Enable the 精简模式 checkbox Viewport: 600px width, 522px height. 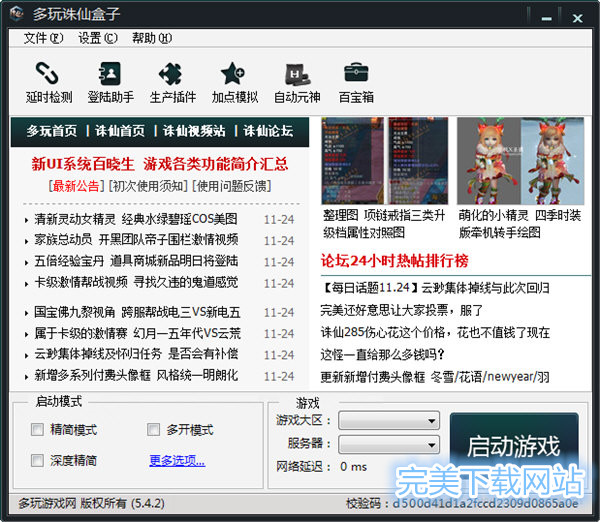(37, 430)
